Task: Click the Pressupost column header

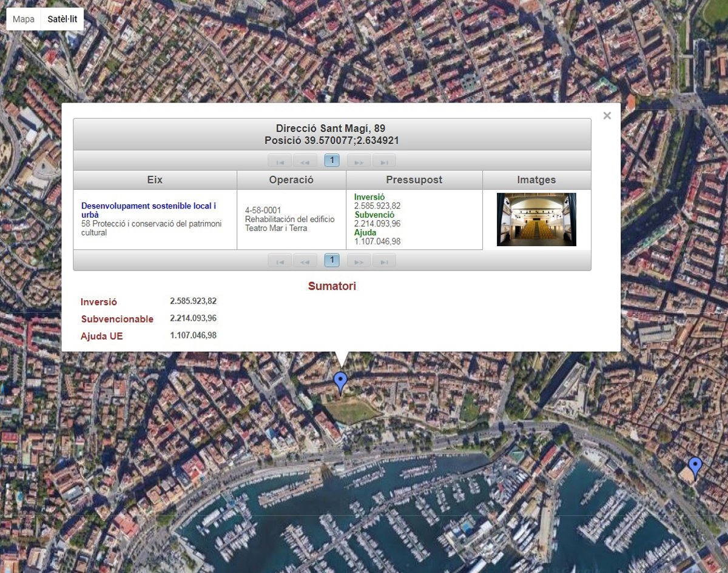Action: (x=414, y=180)
